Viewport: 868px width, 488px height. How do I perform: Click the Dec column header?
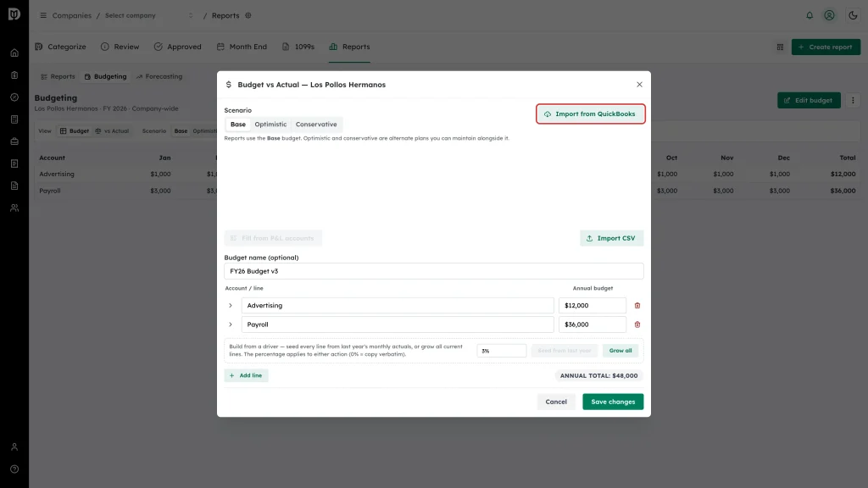[x=783, y=158]
